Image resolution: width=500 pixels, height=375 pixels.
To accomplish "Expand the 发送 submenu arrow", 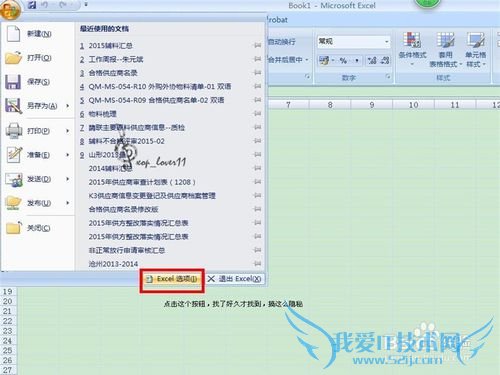I will click(x=68, y=179).
